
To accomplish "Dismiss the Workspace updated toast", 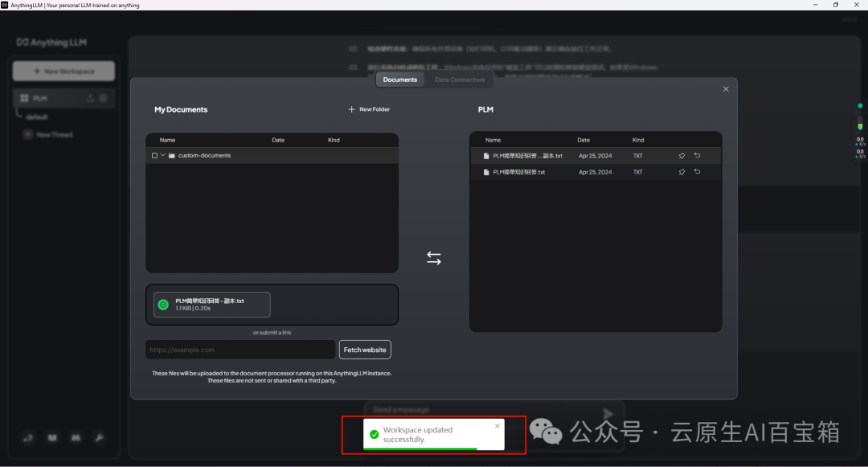I will click(x=497, y=425).
